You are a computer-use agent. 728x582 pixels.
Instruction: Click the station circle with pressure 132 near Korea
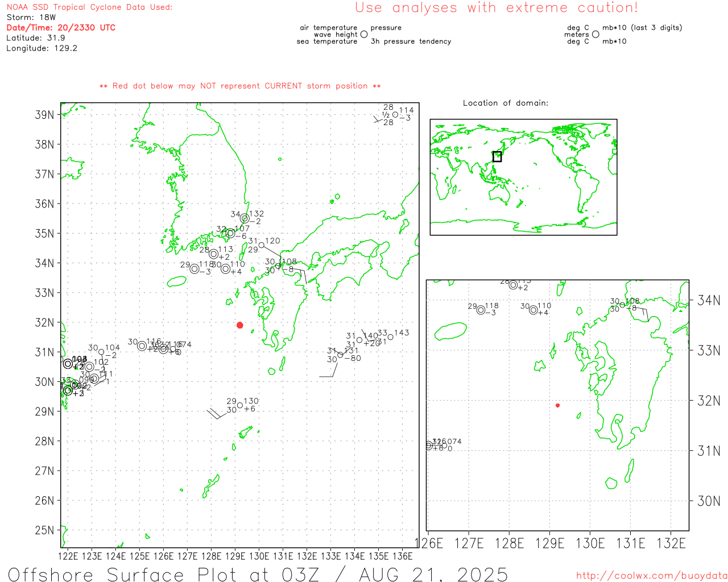tap(245, 218)
